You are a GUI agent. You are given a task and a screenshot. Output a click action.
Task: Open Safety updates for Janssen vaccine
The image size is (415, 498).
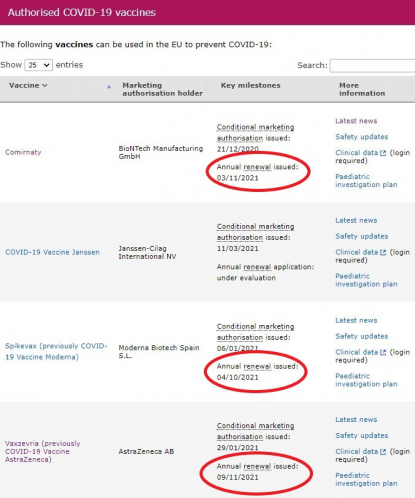click(x=362, y=236)
